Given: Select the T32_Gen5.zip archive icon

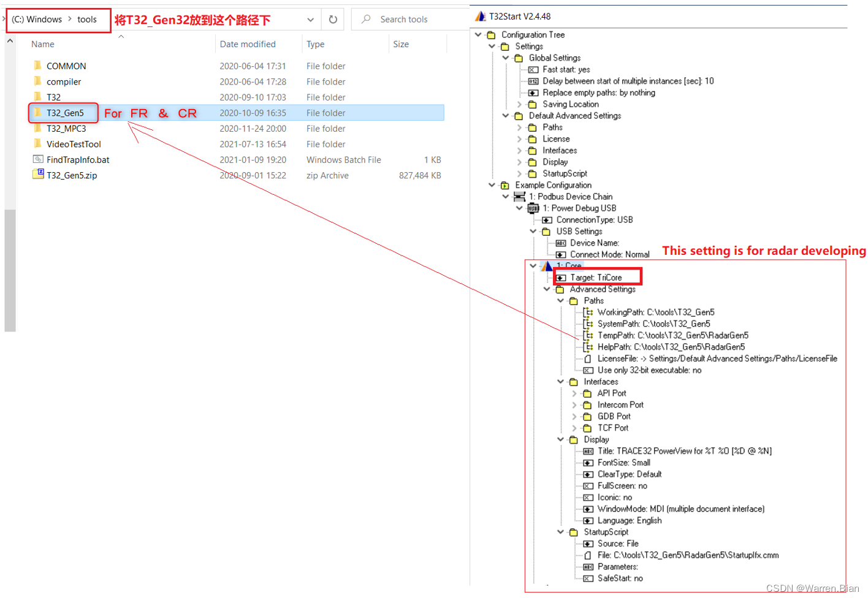Looking at the screenshot, I should pyautogui.click(x=38, y=175).
